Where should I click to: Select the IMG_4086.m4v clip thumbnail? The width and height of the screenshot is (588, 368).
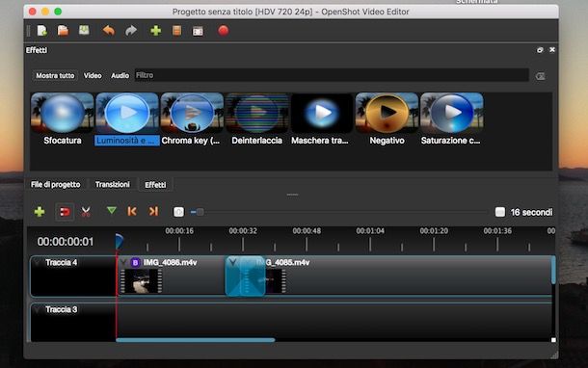pos(142,281)
